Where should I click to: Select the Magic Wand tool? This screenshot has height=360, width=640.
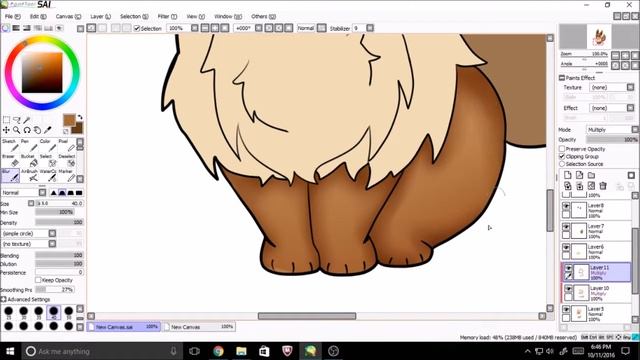click(27, 120)
